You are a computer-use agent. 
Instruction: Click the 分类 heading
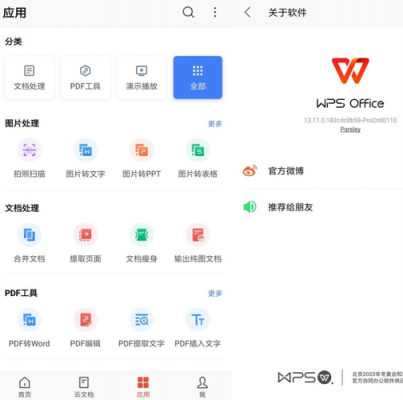(x=13, y=42)
